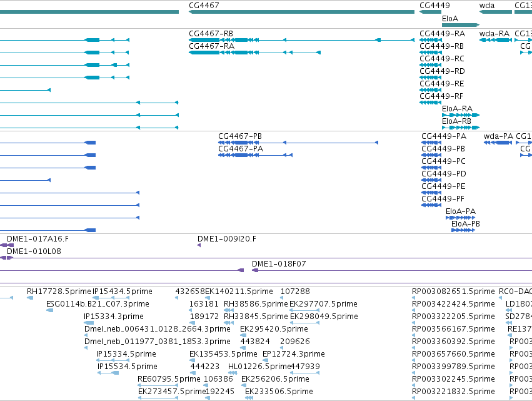532x401 pixels.
Task: Select Dmel_neb_011977_0381_1853.3prime feature
Action: coord(86,348)
